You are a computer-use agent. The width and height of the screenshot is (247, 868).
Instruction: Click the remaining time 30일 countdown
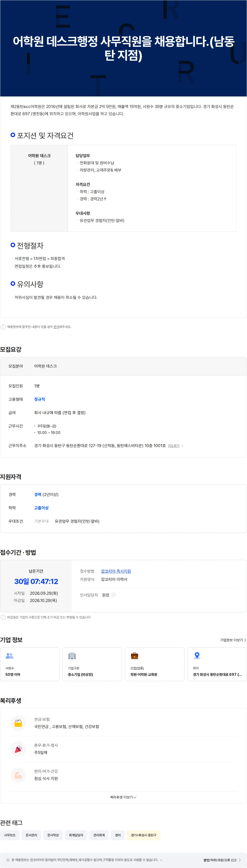click(36, 581)
